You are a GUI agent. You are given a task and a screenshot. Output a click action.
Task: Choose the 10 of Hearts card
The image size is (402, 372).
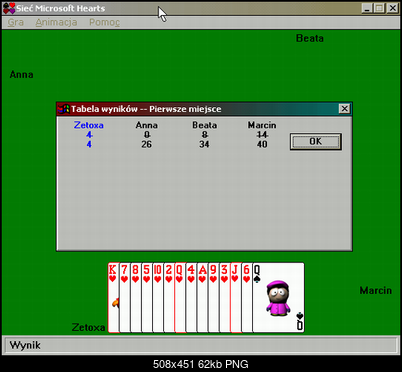(158, 298)
